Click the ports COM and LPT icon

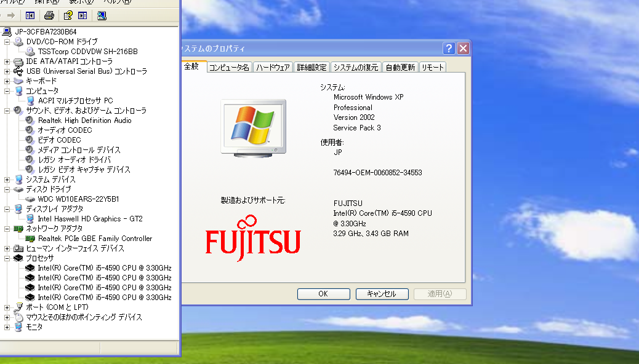18,307
